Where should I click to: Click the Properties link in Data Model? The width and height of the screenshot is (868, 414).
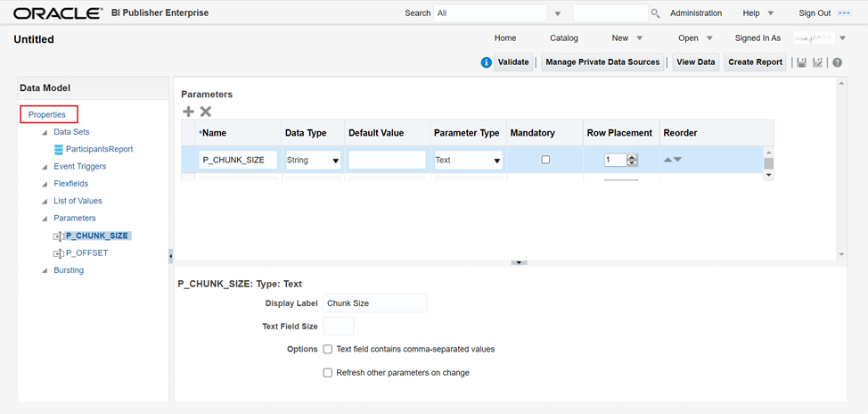[x=47, y=114]
